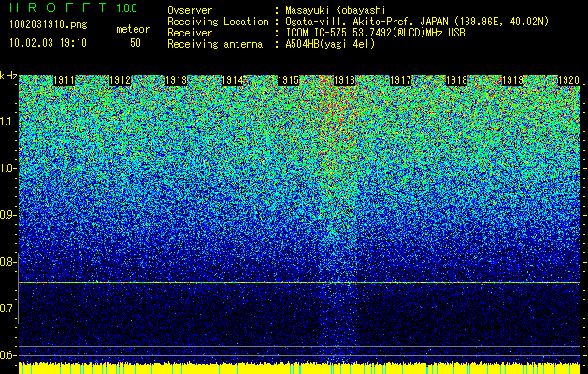
Task: Click the ICOM IC-575 receiver text
Action: point(375,33)
